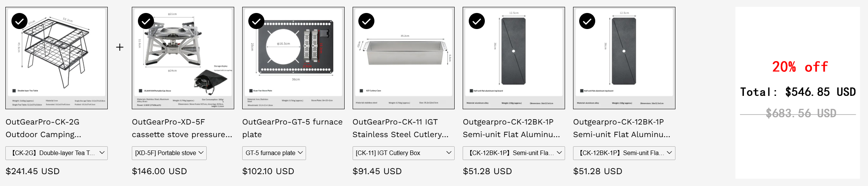
Task: Toggle the last CK-12BK-1P board checkmark
Action: click(587, 21)
